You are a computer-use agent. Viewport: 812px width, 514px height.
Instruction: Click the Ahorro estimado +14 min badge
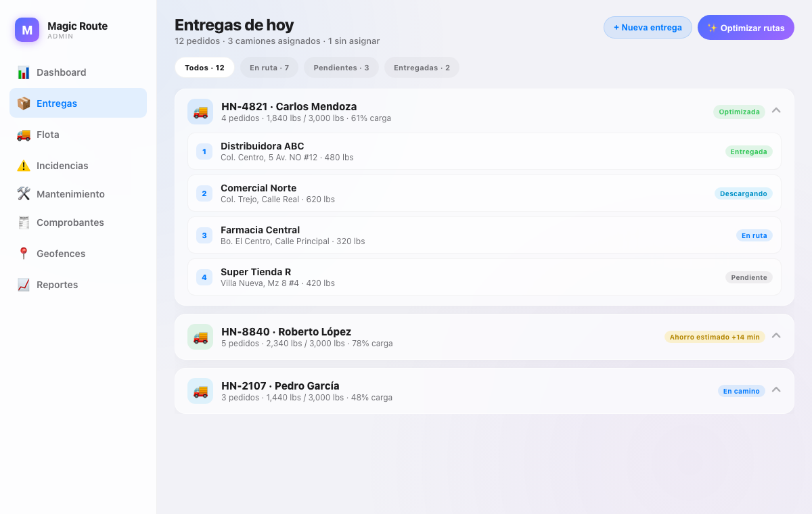pyautogui.click(x=715, y=337)
